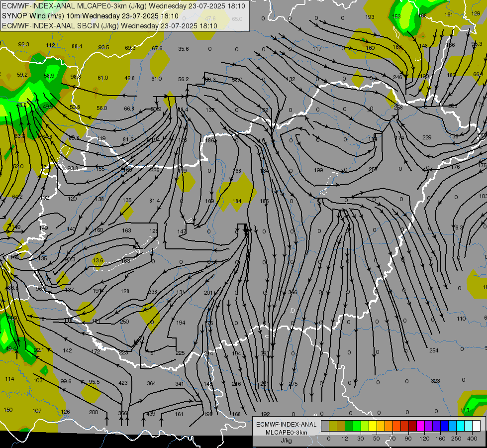Click the map value 184
This screenshot has height=448, width=487.
pos(237,201)
